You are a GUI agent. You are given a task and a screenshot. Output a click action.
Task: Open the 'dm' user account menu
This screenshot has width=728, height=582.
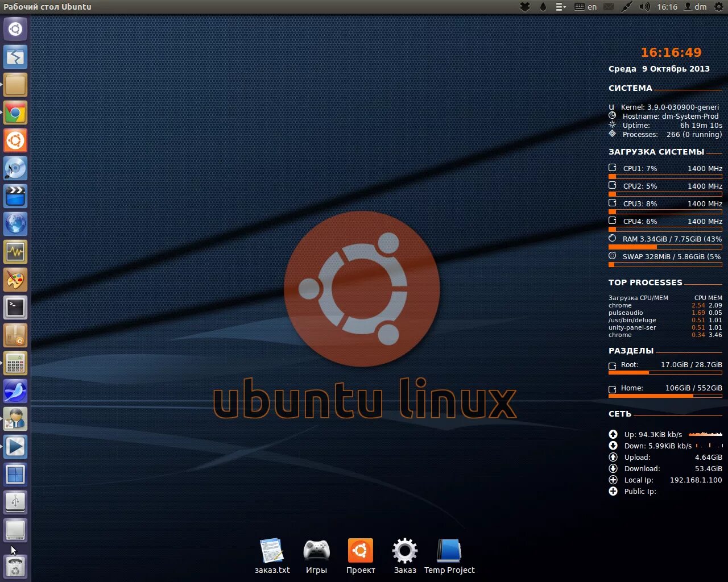click(695, 7)
